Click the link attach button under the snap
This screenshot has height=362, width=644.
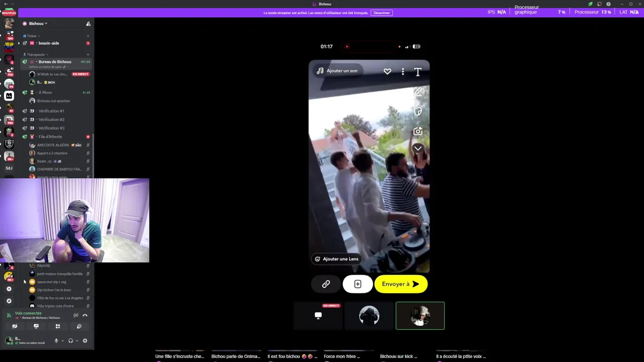[326, 284]
